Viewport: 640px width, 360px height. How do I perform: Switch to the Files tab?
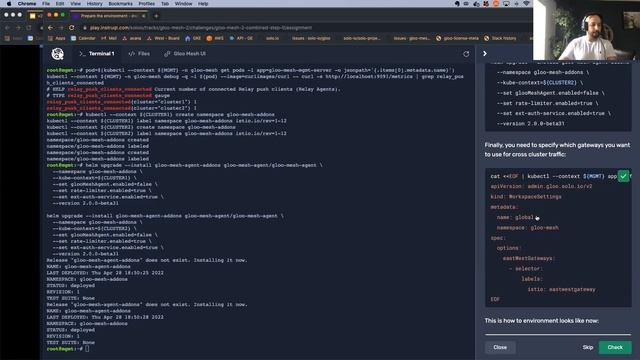pos(139,53)
